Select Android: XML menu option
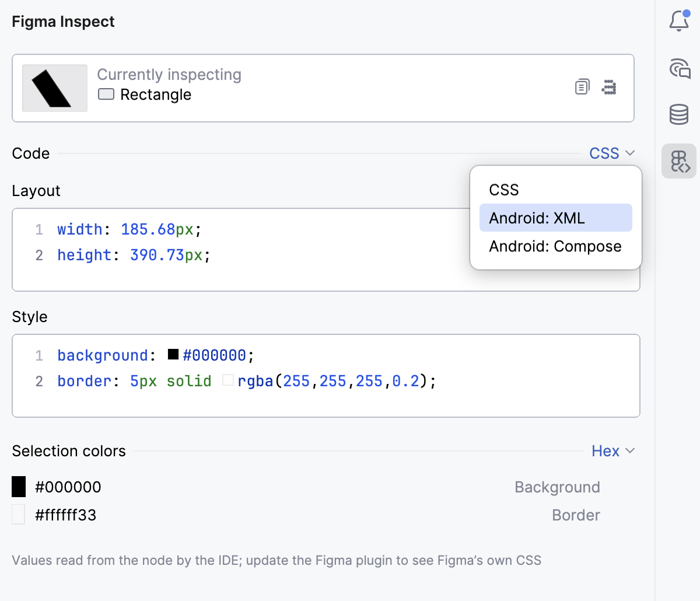Screen dimensions: 700x601 click(x=556, y=218)
